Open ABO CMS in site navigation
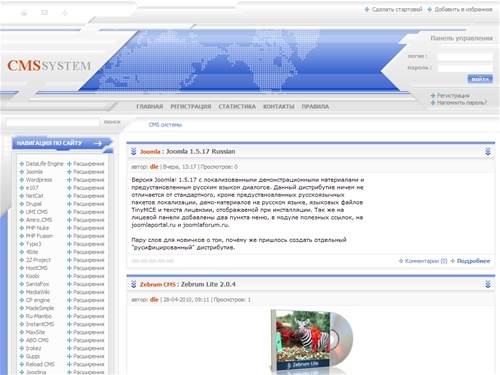Screen dimensions: 500x375 (37, 340)
